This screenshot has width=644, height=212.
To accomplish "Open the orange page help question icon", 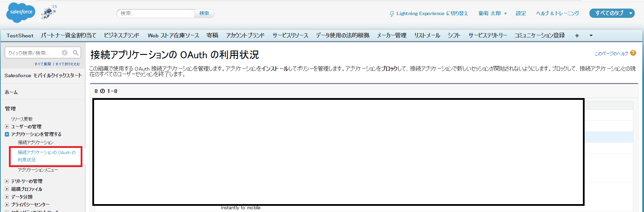I will [633, 53].
